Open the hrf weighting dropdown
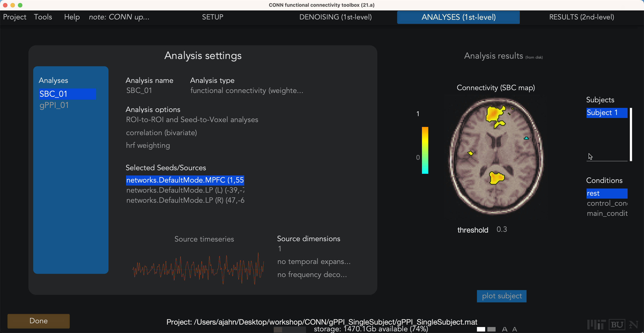644x333 pixels. coord(148,145)
